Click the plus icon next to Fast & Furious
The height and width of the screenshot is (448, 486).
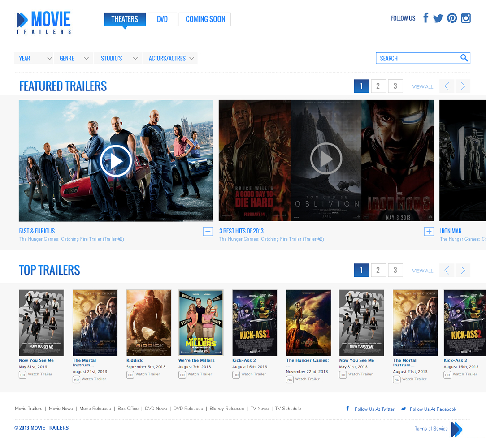click(208, 232)
